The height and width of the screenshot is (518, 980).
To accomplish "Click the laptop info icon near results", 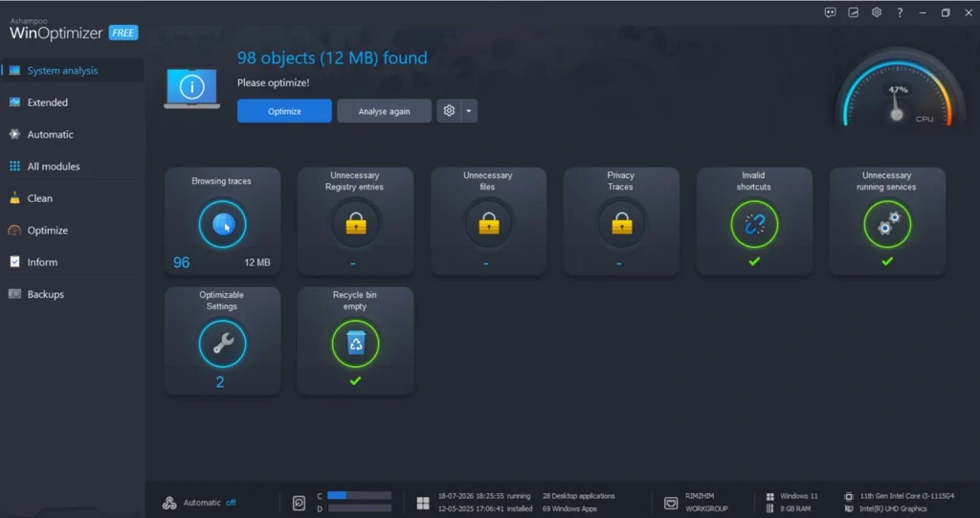I will pos(191,88).
